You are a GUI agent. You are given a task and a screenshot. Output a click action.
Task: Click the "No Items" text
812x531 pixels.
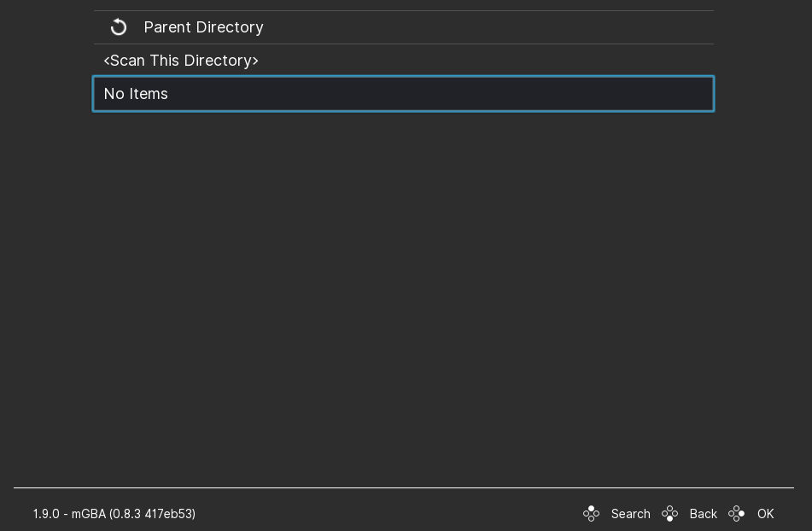coord(136,94)
